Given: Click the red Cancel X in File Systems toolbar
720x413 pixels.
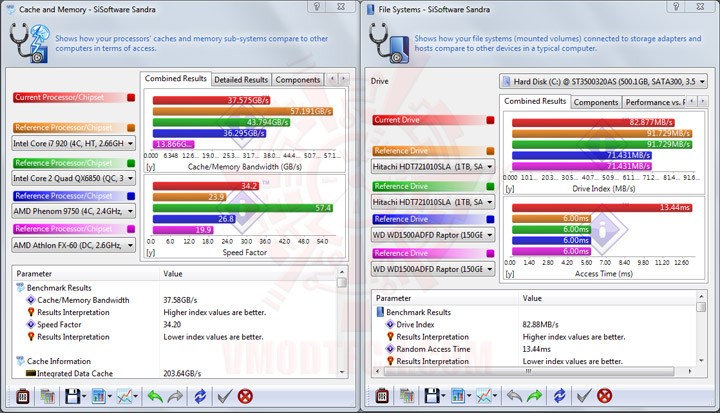Looking at the screenshot, I should click(604, 396).
